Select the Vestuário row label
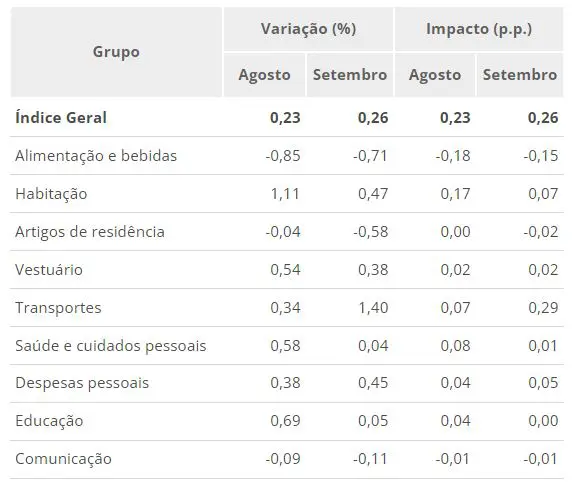The image size is (578, 486). pyautogui.click(x=49, y=270)
